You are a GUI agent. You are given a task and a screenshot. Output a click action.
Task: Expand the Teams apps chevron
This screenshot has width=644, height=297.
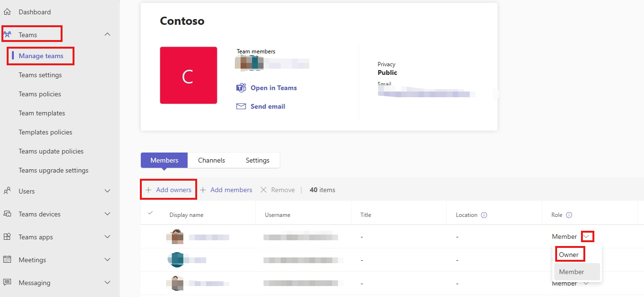coord(107,236)
